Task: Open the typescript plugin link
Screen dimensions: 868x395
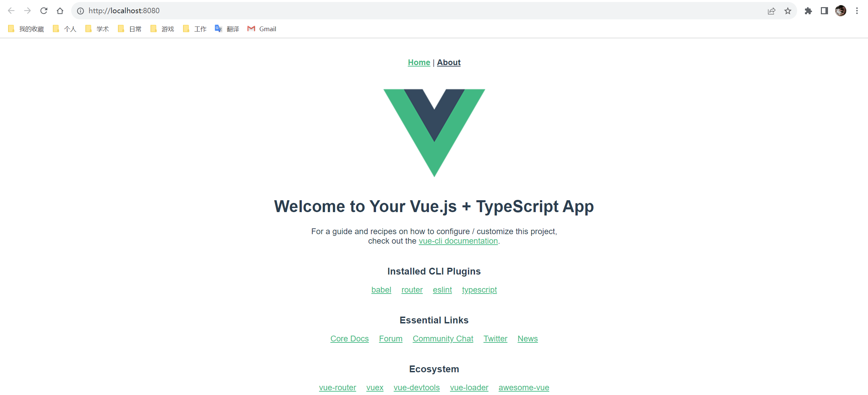Action: (x=479, y=290)
